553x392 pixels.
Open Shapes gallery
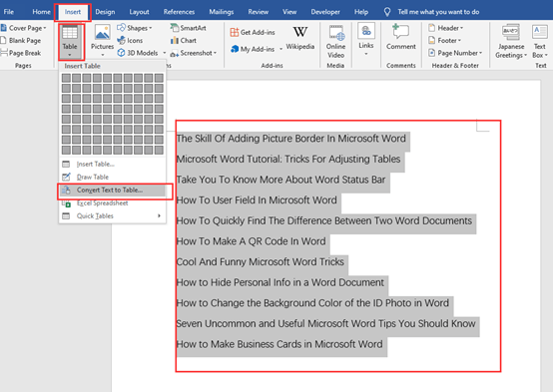point(135,28)
